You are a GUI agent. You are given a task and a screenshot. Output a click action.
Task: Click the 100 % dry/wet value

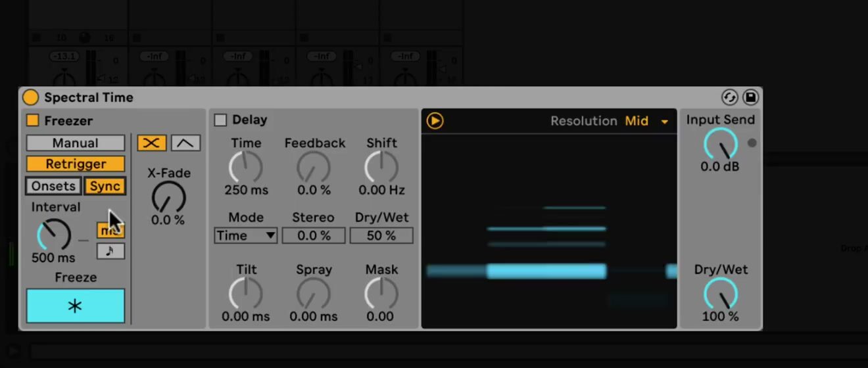[721, 316]
